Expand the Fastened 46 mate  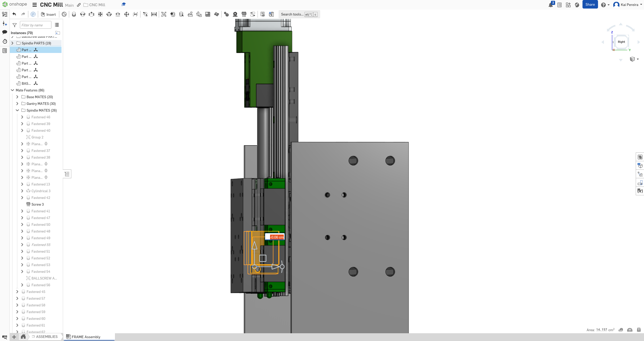(22, 117)
